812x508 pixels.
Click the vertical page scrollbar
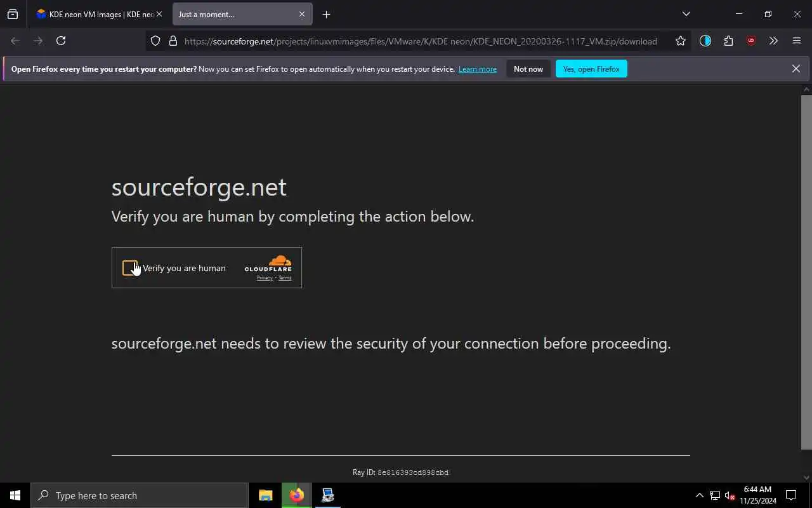click(806, 273)
